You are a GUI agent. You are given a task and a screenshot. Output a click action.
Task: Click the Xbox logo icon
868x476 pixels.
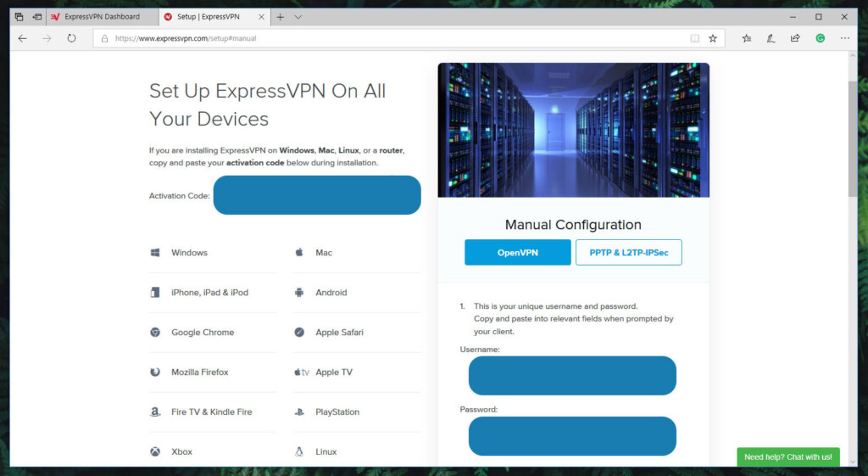point(155,451)
